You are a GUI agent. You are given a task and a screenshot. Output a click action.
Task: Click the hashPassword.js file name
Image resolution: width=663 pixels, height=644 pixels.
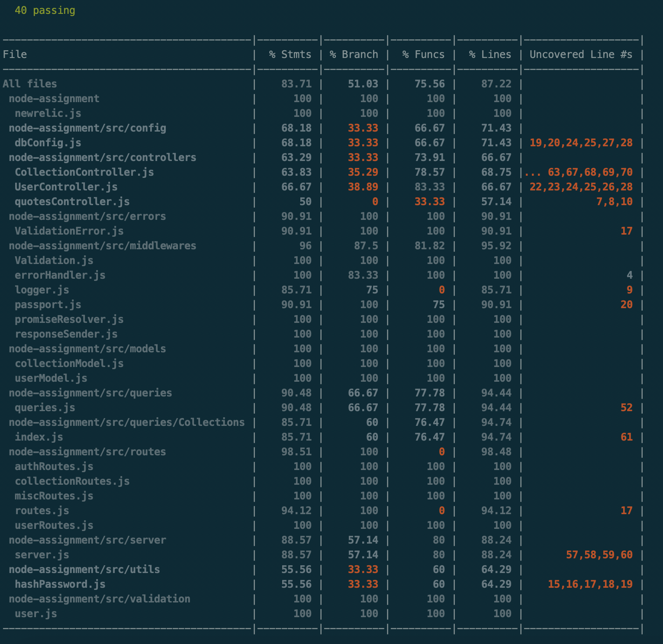click(x=60, y=584)
